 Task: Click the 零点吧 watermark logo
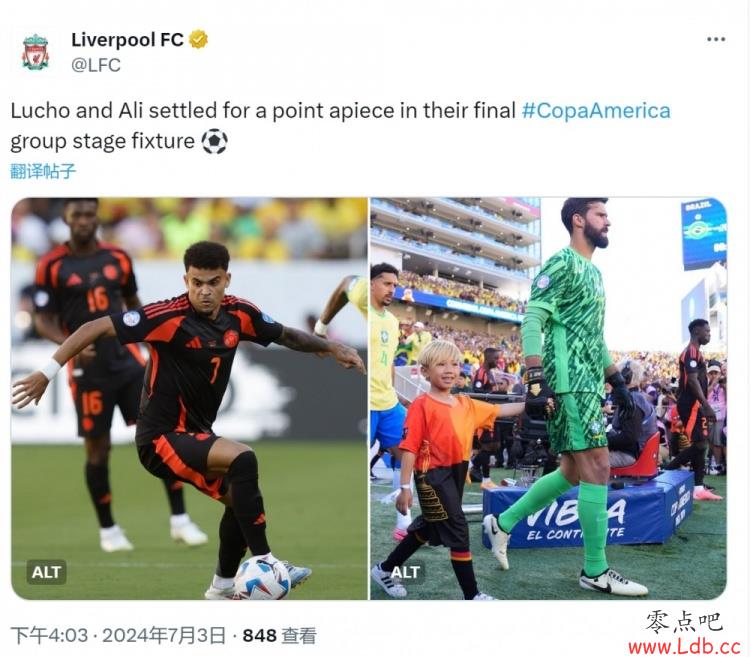(684, 622)
